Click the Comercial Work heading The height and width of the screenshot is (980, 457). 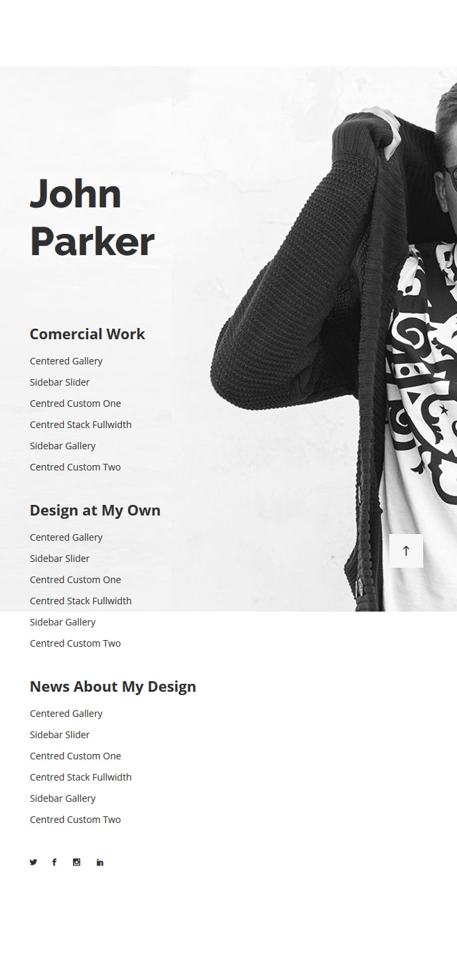pyautogui.click(x=88, y=334)
